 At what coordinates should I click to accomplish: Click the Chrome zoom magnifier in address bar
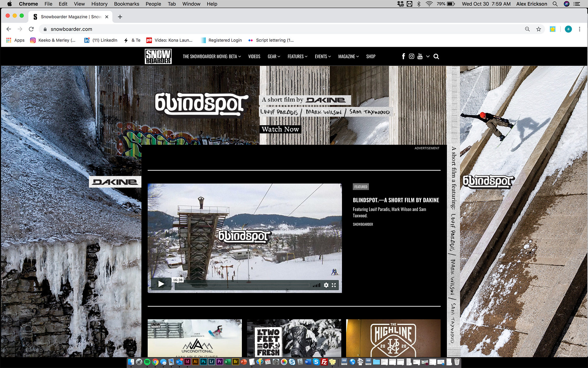(x=527, y=29)
